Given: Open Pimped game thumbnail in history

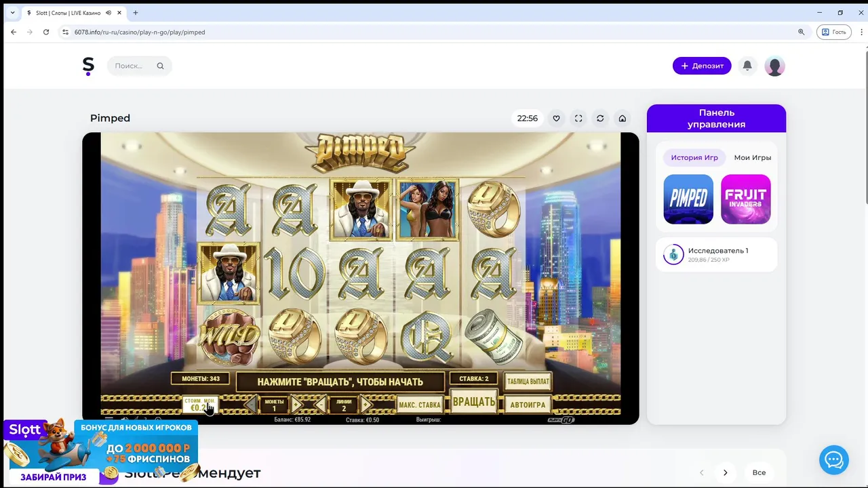Looking at the screenshot, I should coord(688,199).
